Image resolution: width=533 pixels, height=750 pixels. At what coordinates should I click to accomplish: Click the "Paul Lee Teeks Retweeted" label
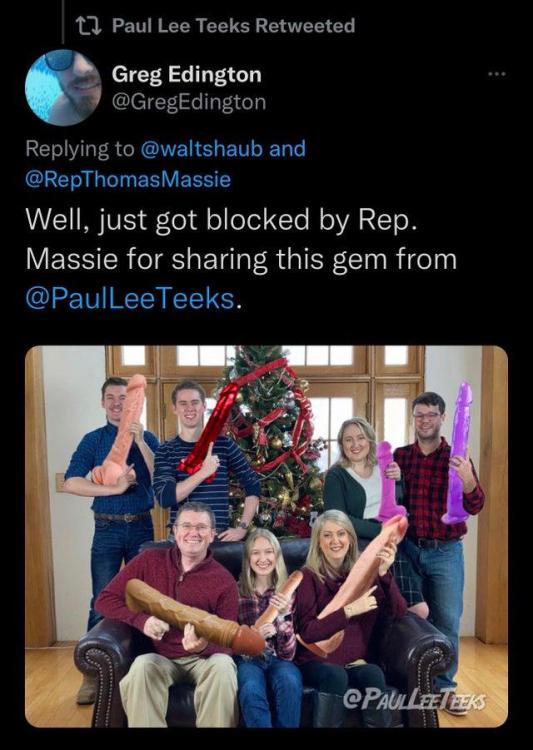coord(233,26)
